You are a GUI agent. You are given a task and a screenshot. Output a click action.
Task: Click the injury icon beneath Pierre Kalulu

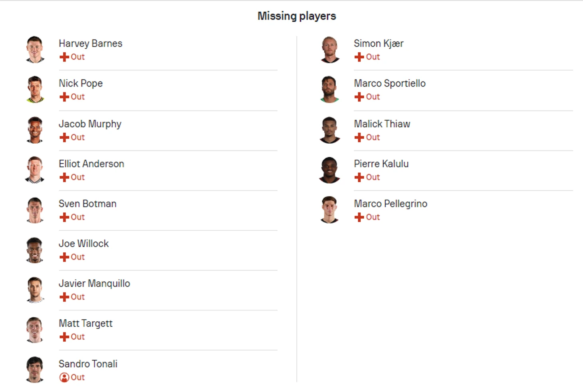pos(359,177)
